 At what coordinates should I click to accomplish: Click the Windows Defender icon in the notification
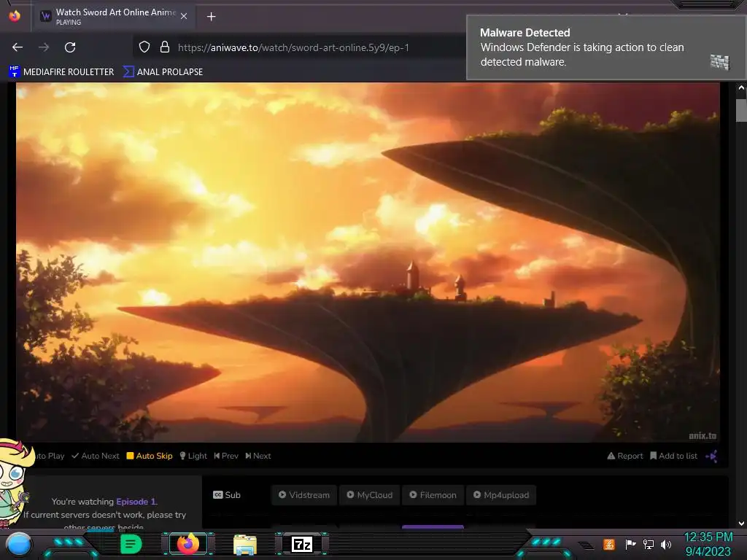tap(720, 62)
